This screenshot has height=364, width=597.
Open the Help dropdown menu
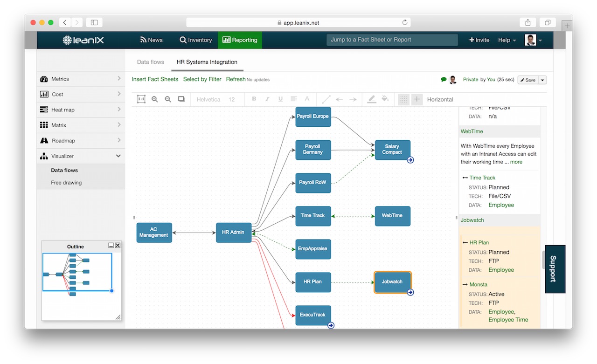[507, 40]
